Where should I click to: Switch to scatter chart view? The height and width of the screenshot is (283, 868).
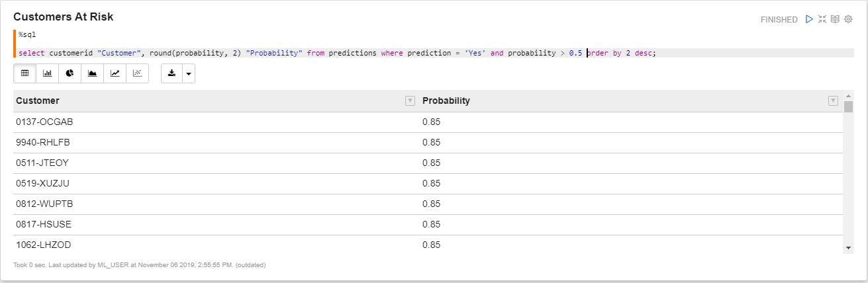tap(137, 73)
